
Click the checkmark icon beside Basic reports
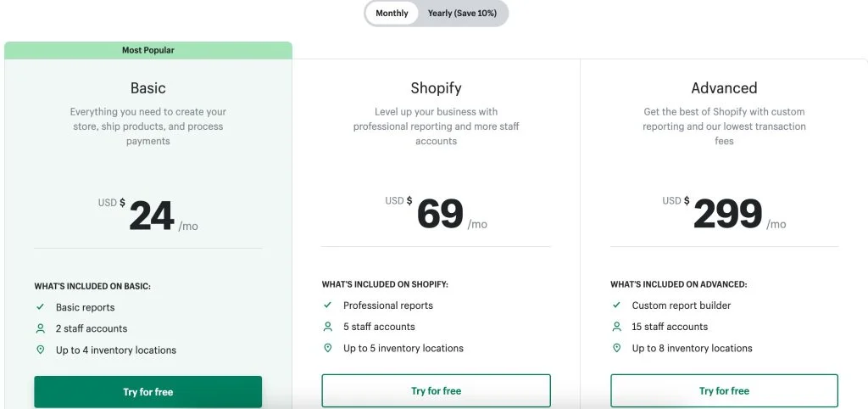[40, 307]
